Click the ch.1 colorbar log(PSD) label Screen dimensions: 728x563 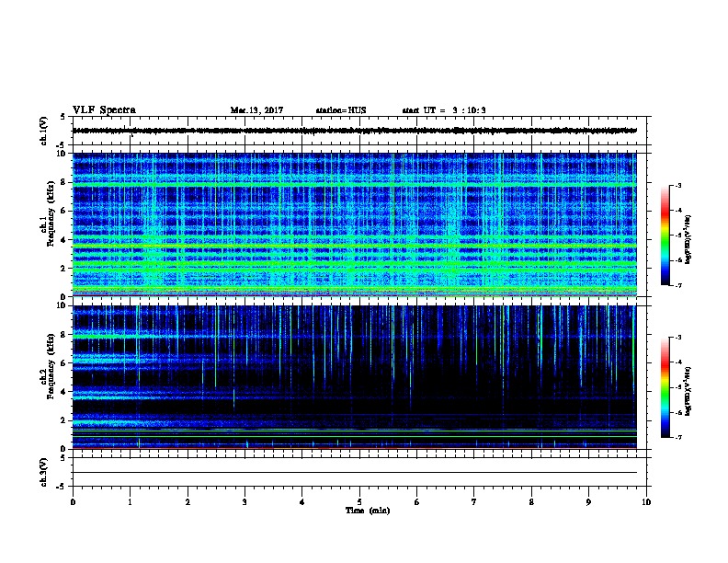[x=688, y=240]
